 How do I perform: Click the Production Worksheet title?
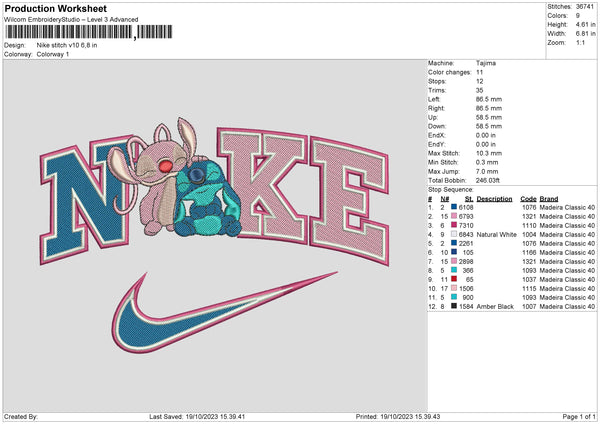point(55,8)
